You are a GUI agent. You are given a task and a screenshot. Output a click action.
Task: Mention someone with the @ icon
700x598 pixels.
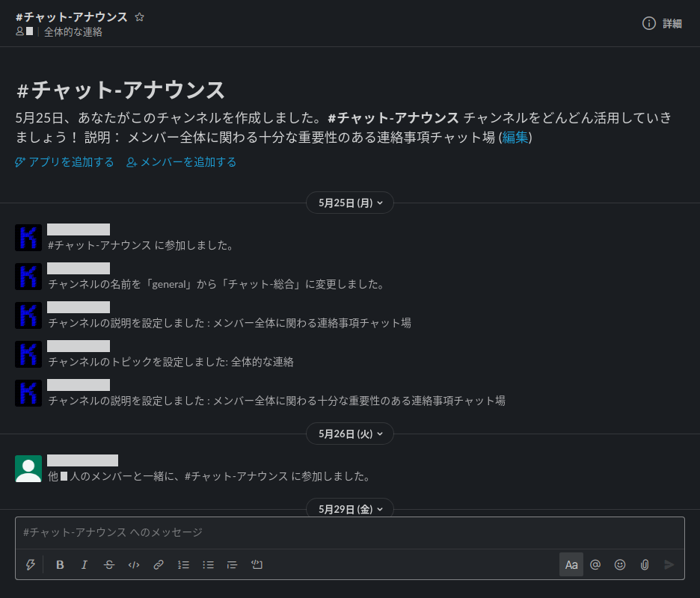595,564
